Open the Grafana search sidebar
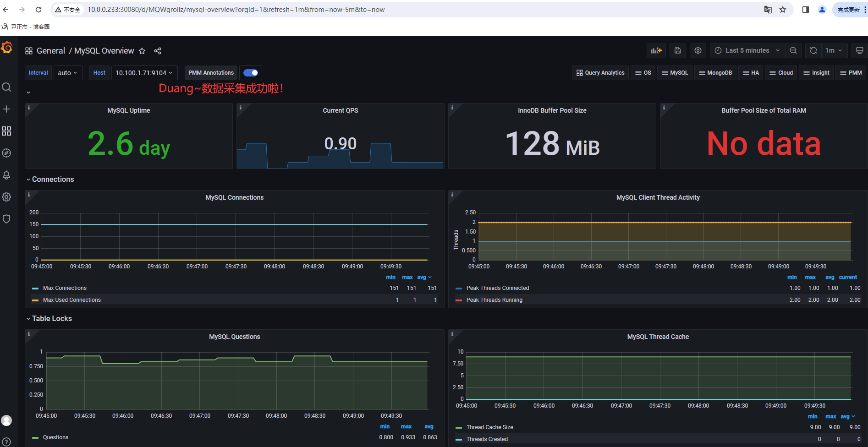The height and width of the screenshot is (447, 868). [6, 87]
